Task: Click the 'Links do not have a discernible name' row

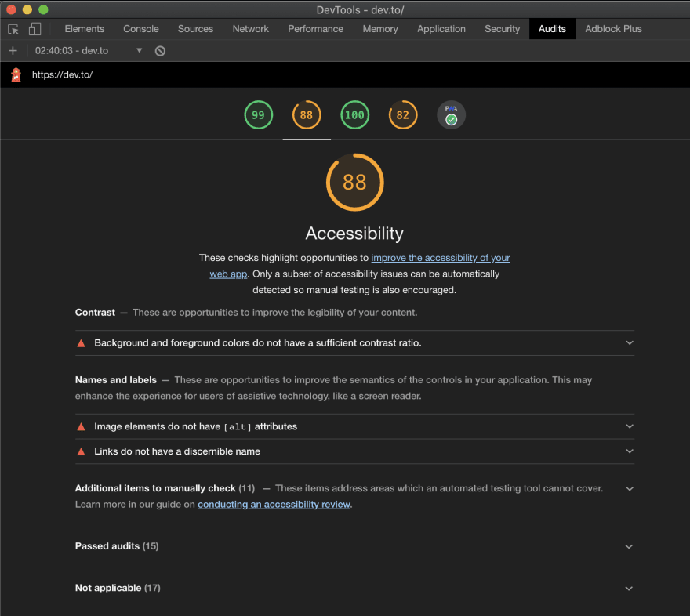Action: pos(354,451)
